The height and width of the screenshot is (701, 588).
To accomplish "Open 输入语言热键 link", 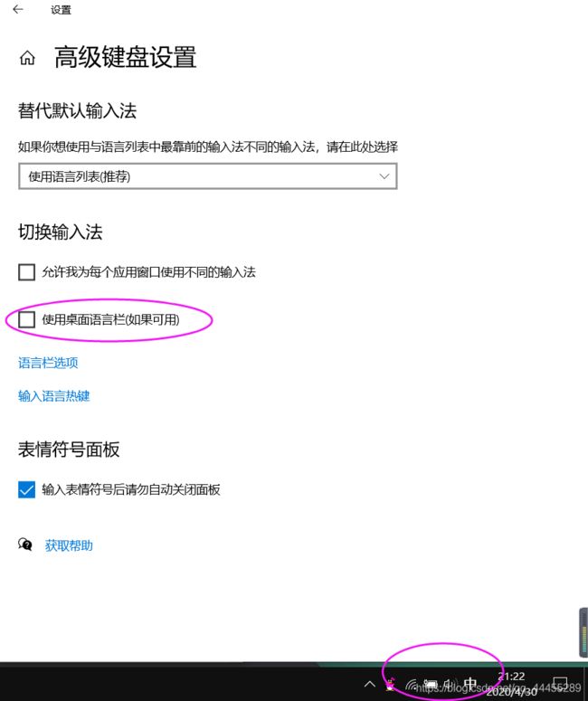I will [x=54, y=395].
